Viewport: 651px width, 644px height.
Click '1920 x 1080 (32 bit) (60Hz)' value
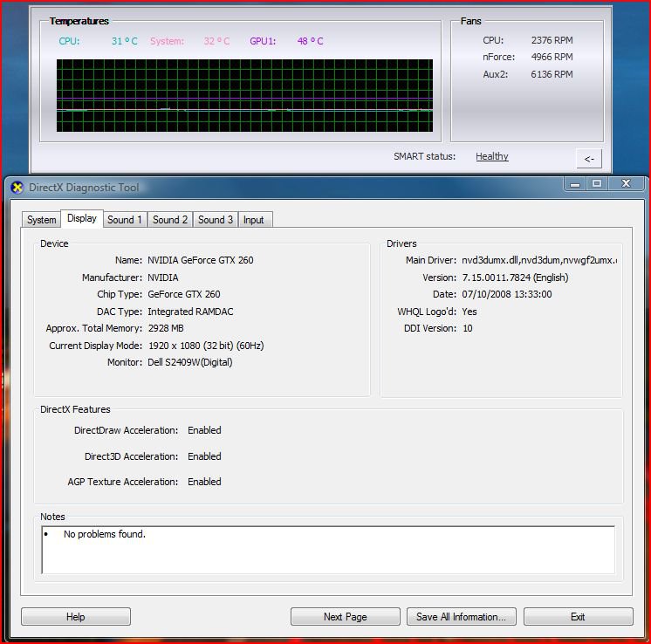click(x=206, y=346)
